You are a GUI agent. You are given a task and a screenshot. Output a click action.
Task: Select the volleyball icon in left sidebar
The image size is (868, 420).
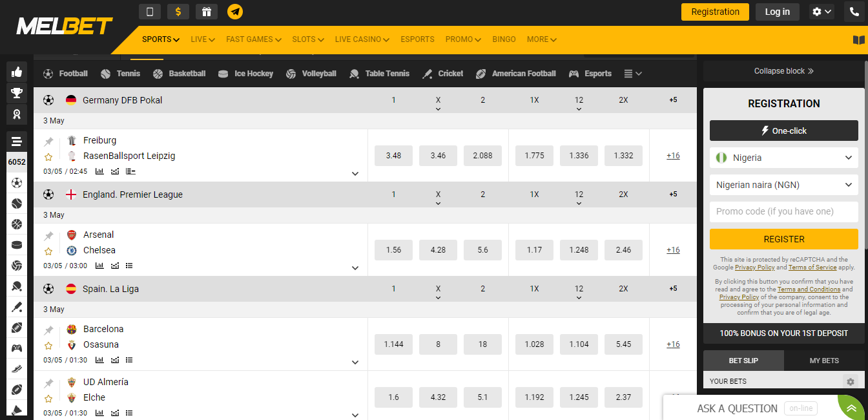pos(17,266)
